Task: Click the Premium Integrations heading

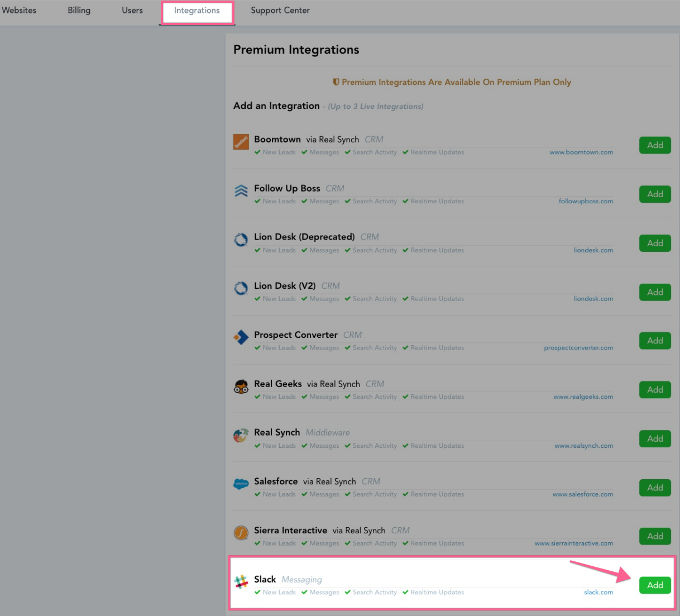Action: pos(296,50)
